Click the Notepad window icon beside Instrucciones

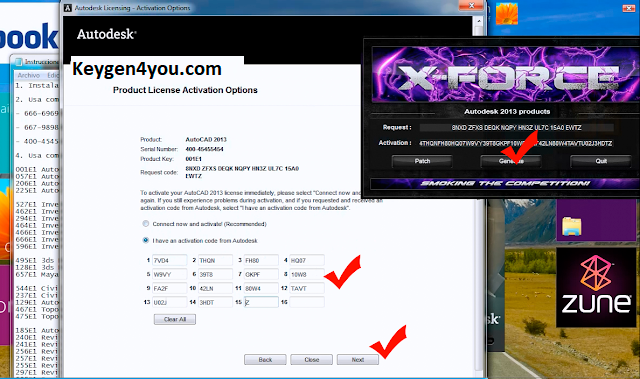point(19,62)
